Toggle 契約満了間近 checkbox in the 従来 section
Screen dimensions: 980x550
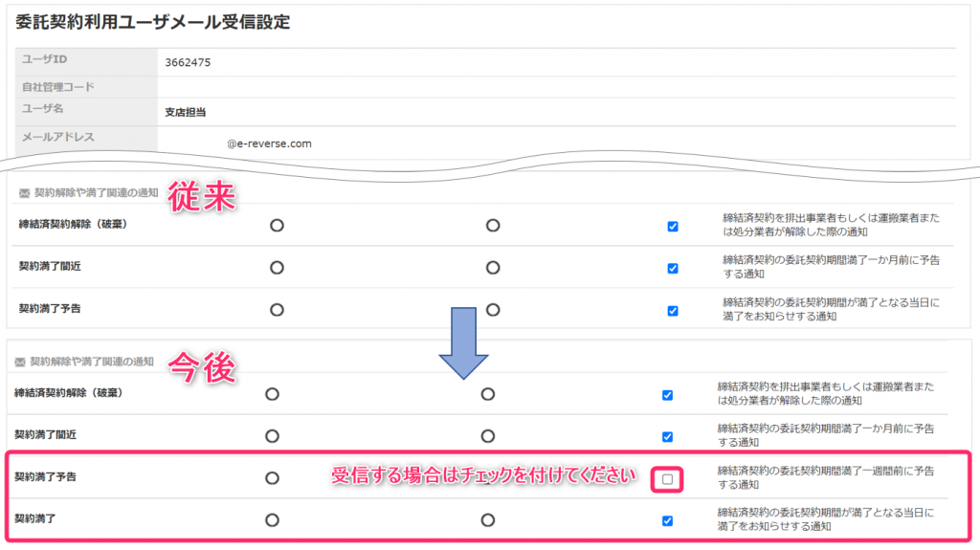(673, 268)
